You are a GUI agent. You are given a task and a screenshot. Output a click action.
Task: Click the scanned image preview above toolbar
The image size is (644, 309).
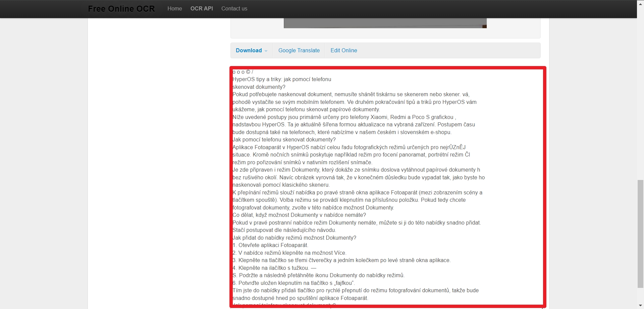[x=385, y=23]
